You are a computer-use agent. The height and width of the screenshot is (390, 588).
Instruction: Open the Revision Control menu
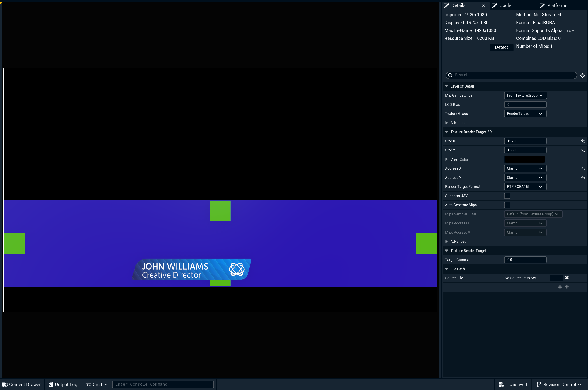point(559,385)
